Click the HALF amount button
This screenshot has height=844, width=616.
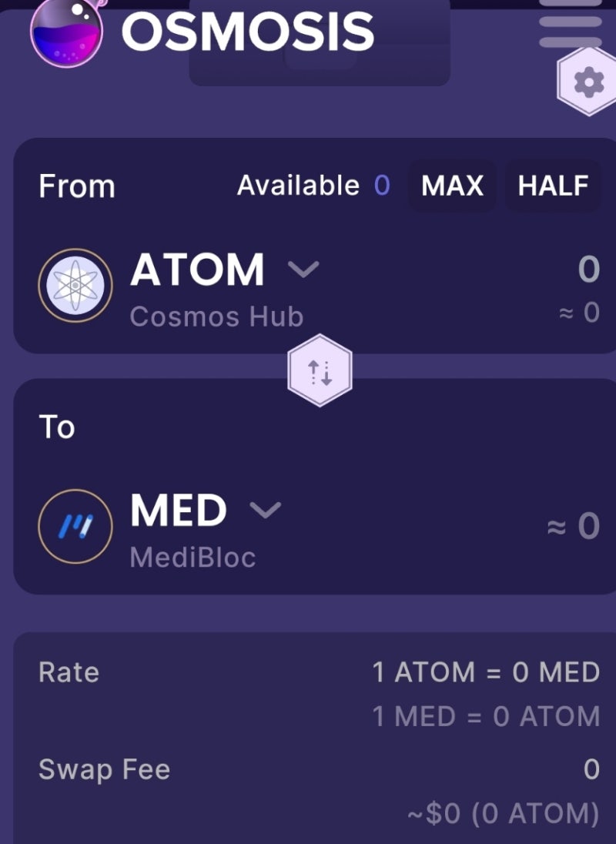[x=553, y=186]
